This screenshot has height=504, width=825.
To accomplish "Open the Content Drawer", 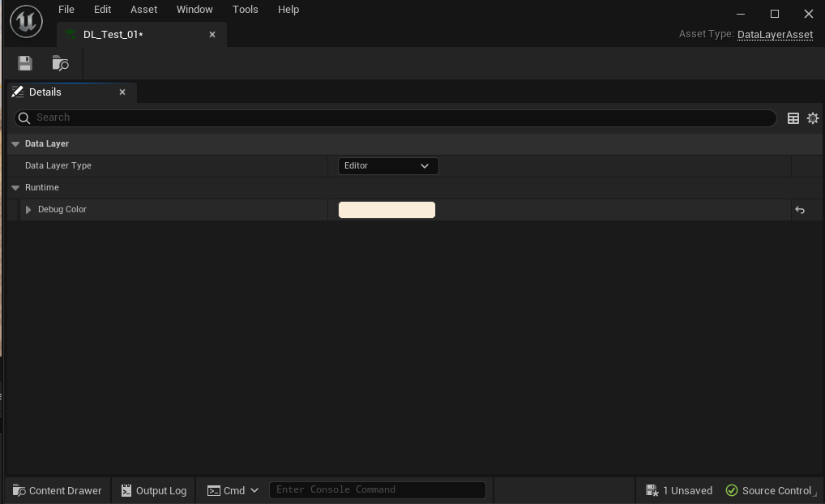I will (58, 490).
